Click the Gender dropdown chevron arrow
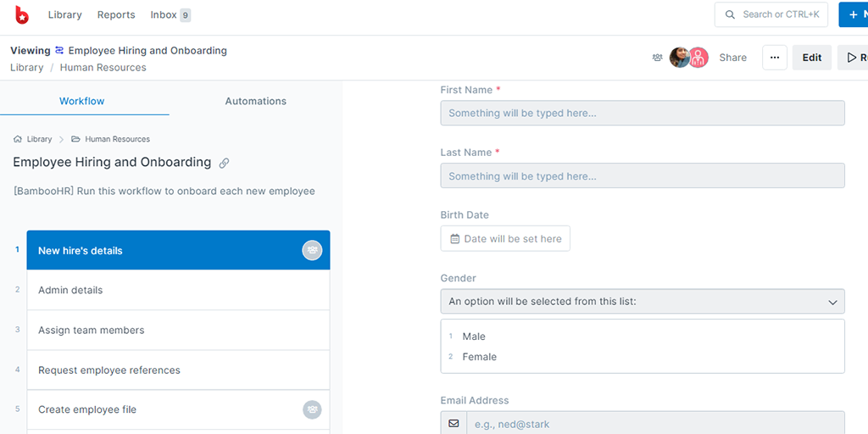 (832, 303)
